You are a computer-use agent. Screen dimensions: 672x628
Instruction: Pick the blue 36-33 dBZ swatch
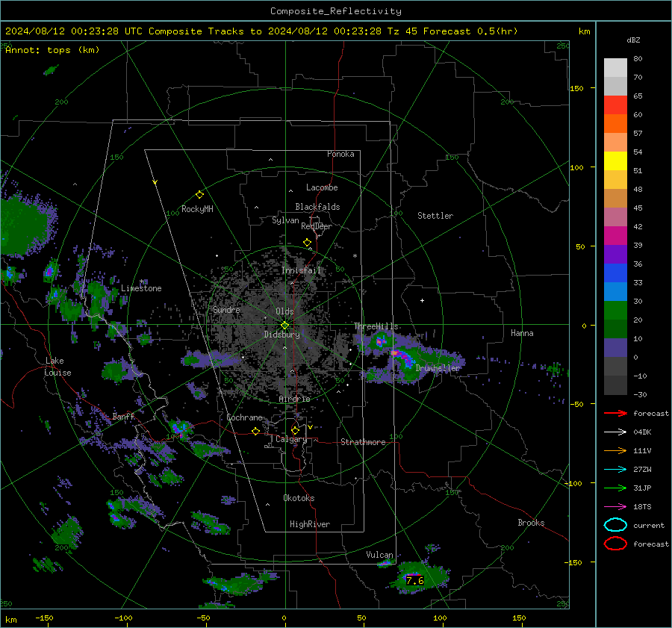tap(615, 273)
